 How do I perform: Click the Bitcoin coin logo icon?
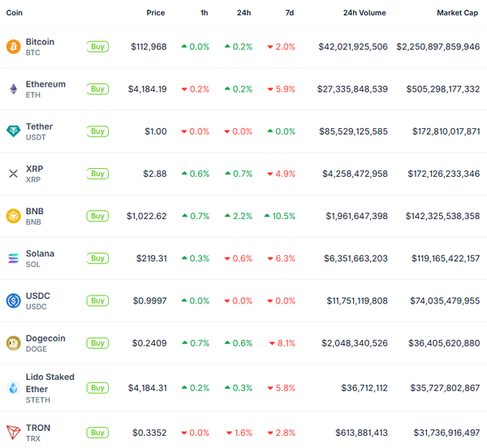(13, 47)
